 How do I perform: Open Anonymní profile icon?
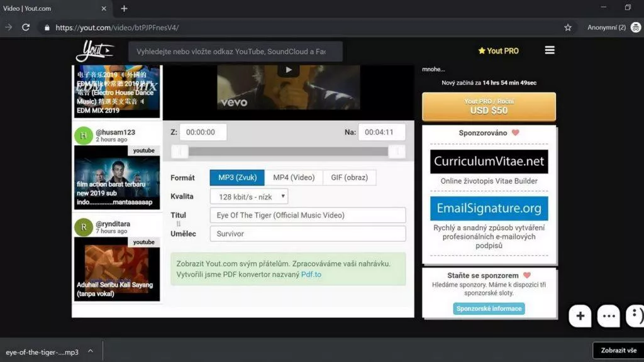click(635, 28)
